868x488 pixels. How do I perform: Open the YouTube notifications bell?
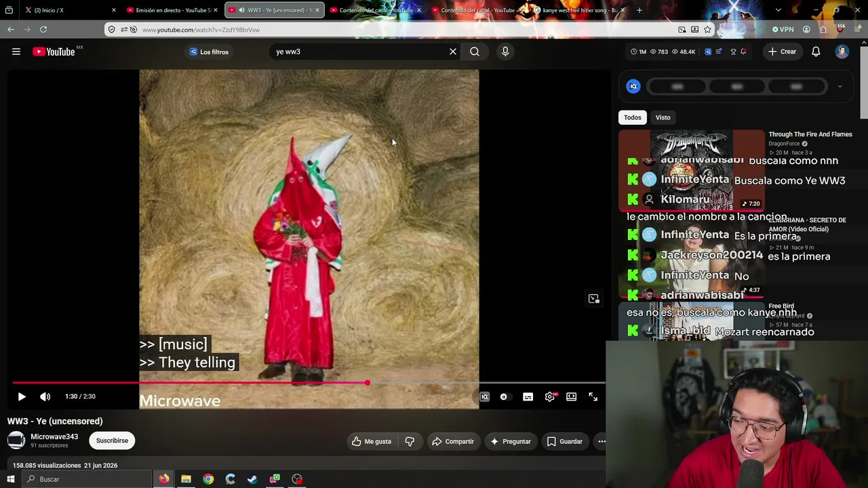[816, 52]
